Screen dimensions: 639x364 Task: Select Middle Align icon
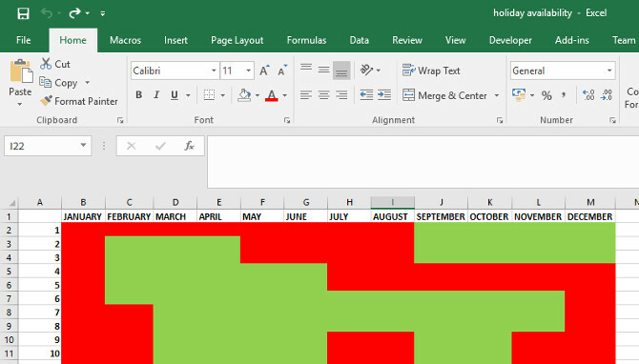point(324,70)
